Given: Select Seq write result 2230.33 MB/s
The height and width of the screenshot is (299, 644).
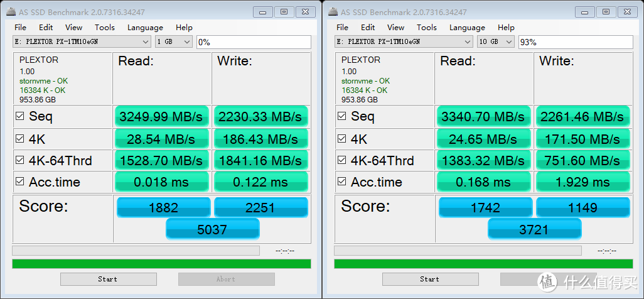Looking at the screenshot, I should [260, 117].
